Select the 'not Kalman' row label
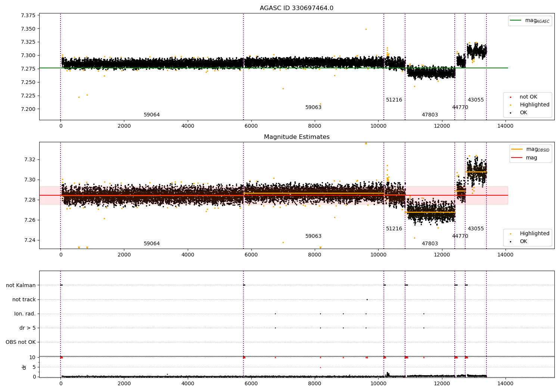 [x=21, y=285]
